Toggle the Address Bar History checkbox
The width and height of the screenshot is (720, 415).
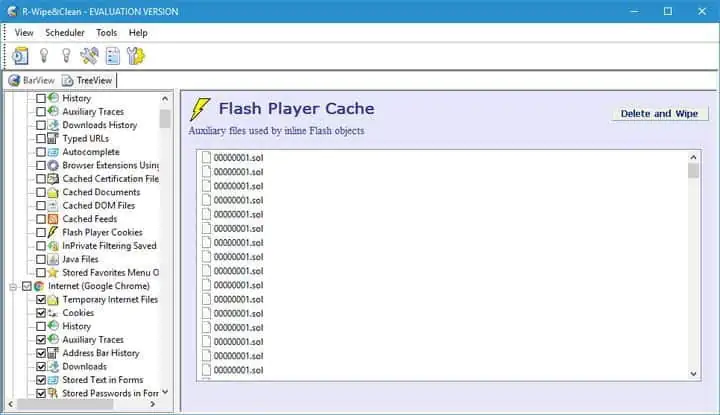tap(41, 353)
